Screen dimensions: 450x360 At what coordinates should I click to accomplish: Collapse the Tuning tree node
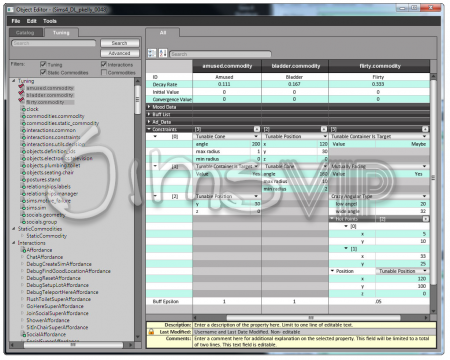tap(14, 81)
